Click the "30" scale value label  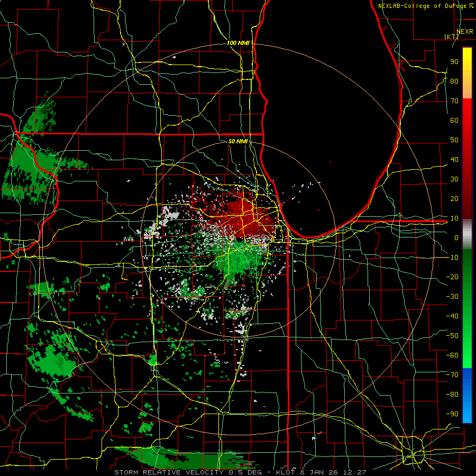point(454,179)
